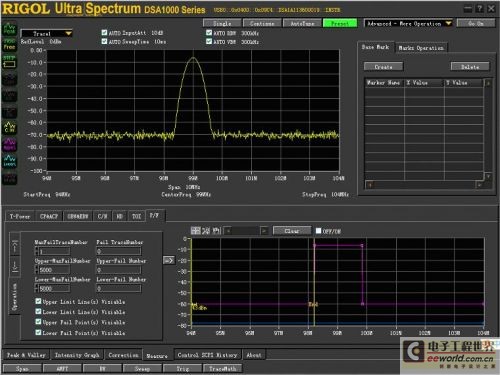
Task: Toggle the OFF/ON checkbox next to Clear
Action: tap(319, 231)
